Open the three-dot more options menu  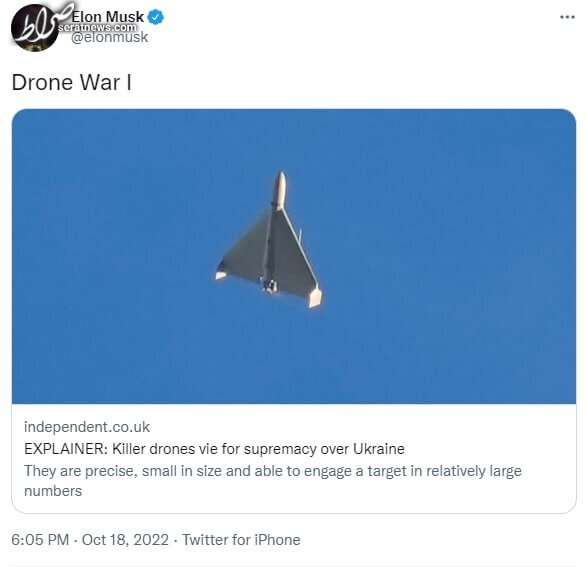click(x=567, y=17)
